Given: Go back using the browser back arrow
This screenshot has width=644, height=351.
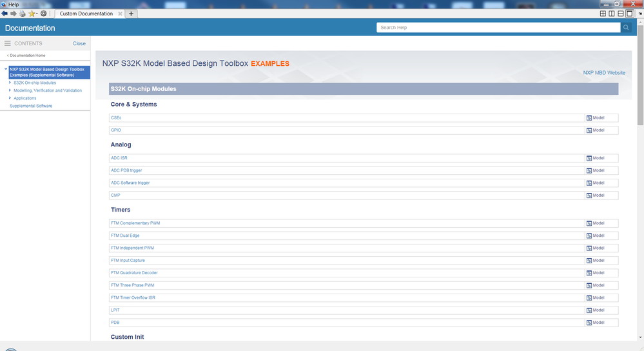Looking at the screenshot, I should [5, 14].
